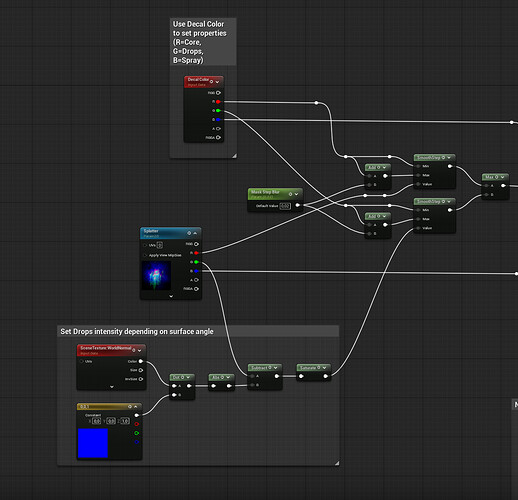Viewport: 518px width, 500px height.
Task: Click the RGBA output pin on Splatter node
Action: (x=196, y=289)
